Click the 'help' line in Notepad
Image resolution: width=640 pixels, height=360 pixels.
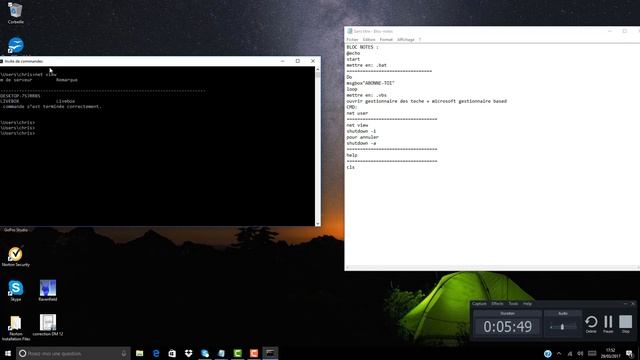click(x=352, y=155)
